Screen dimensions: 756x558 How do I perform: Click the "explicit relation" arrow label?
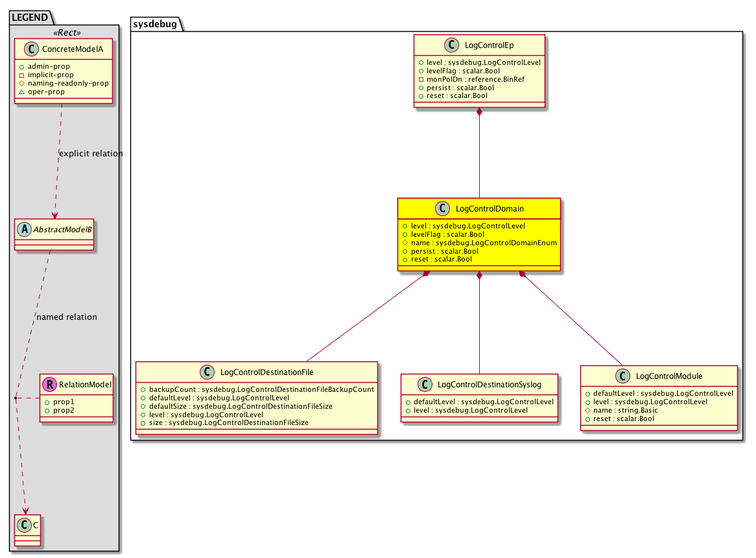[90, 154]
